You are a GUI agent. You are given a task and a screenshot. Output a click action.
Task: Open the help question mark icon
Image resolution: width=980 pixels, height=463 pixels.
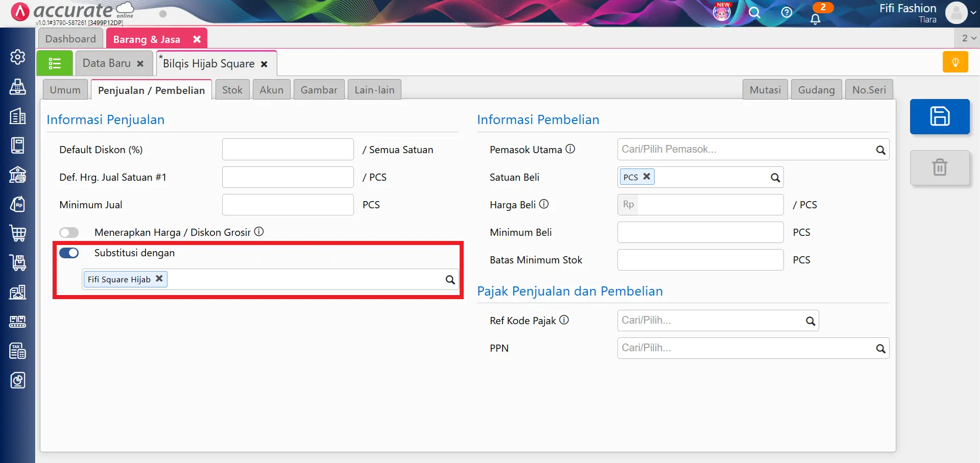click(x=786, y=13)
